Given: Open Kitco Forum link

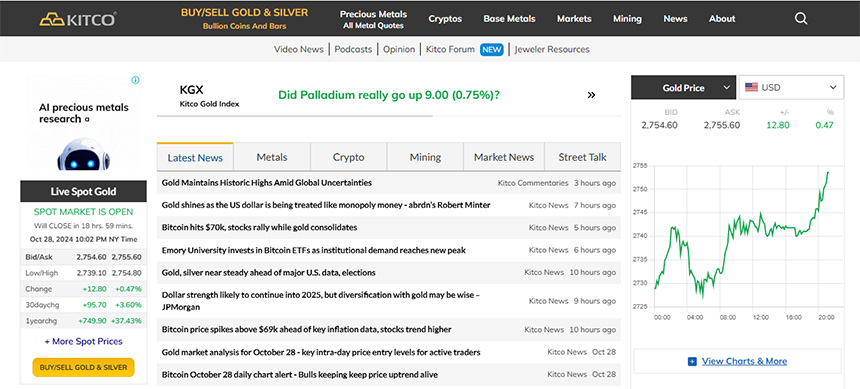Looking at the screenshot, I should (x=450, y=49).
